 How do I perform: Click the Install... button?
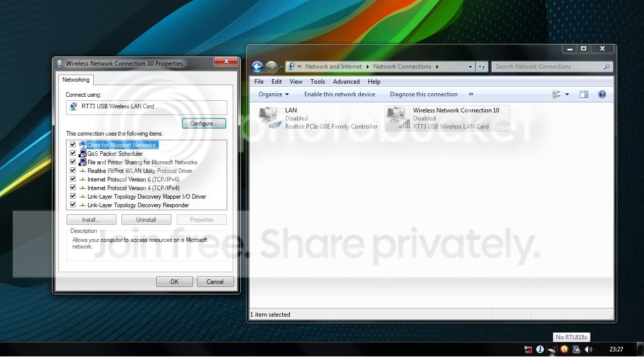point(91,220)
